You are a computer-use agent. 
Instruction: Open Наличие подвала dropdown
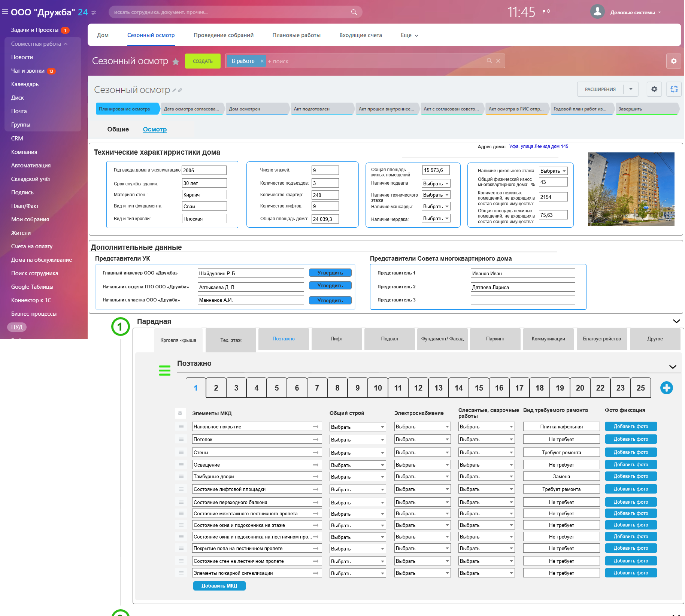436,183
